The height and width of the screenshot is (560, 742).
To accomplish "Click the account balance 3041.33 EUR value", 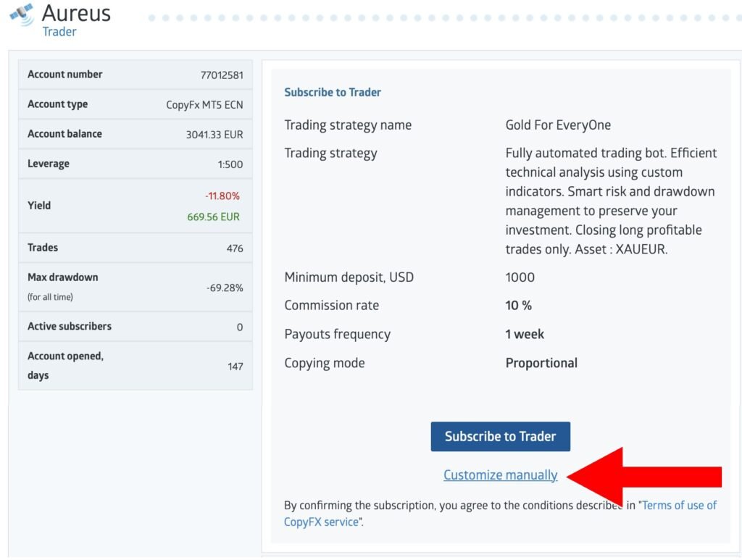I will coord(214,135).
